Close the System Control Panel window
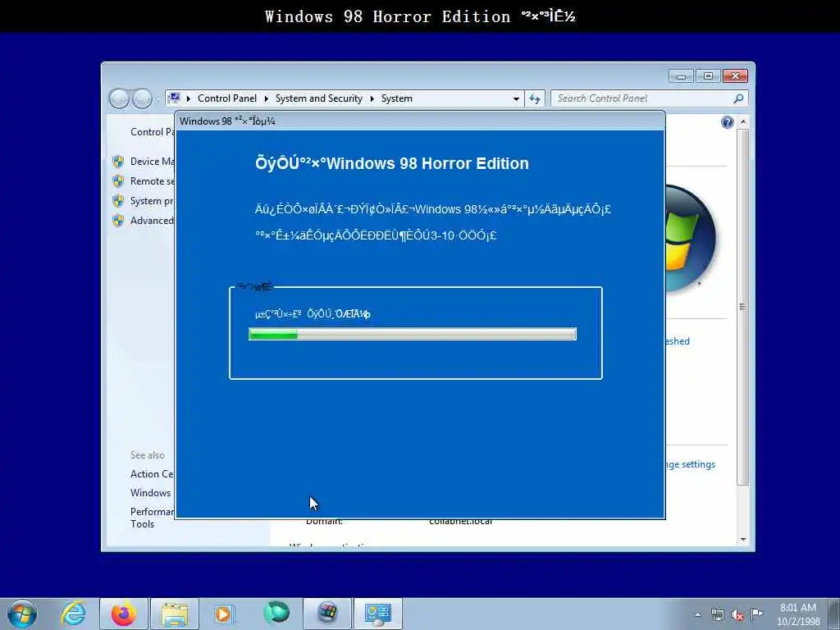 (735, 76)
